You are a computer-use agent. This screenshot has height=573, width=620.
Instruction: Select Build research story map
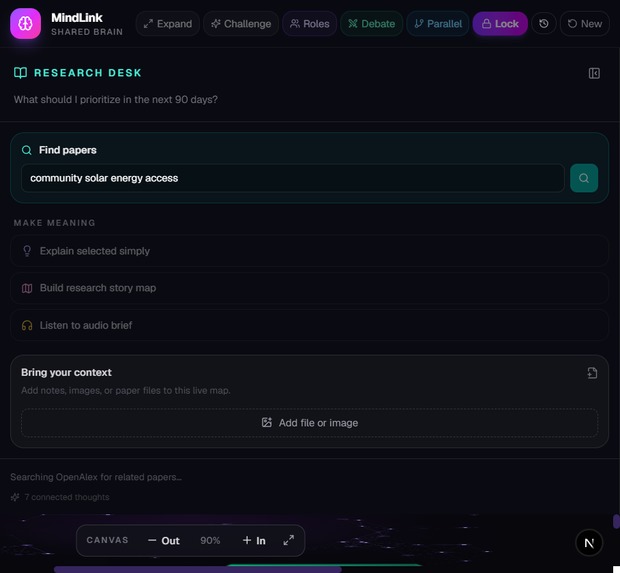coord(309,288)
